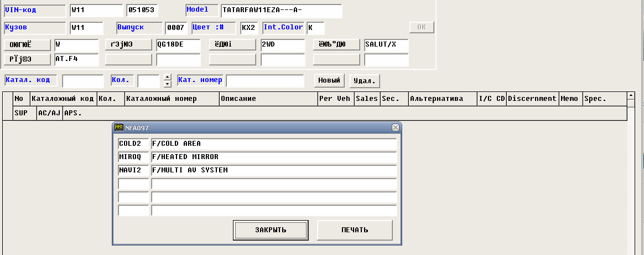
Task: Click the Альтернатива column header
Action: (x=442, y=99)
